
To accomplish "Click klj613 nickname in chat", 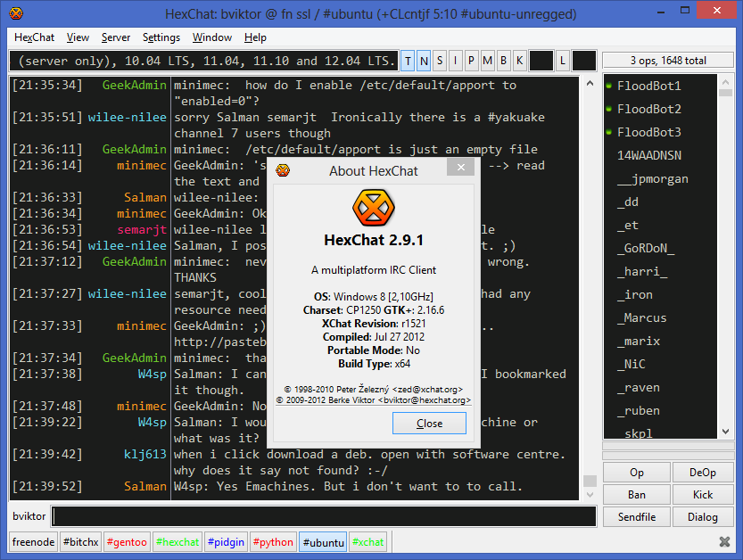I will click(x=145, y=455).
